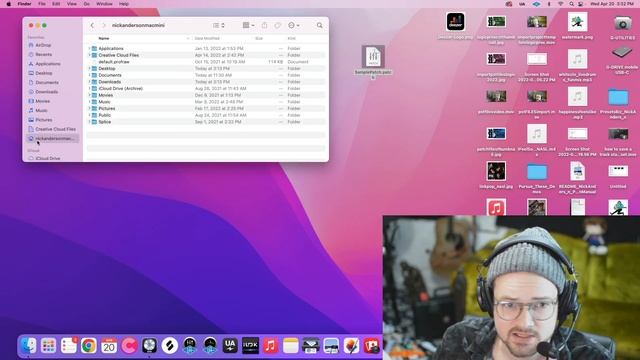The height and width of the screenshot is (360, 640).
Task: Open Spotlight search in menu bar
Action: [571, 4]
